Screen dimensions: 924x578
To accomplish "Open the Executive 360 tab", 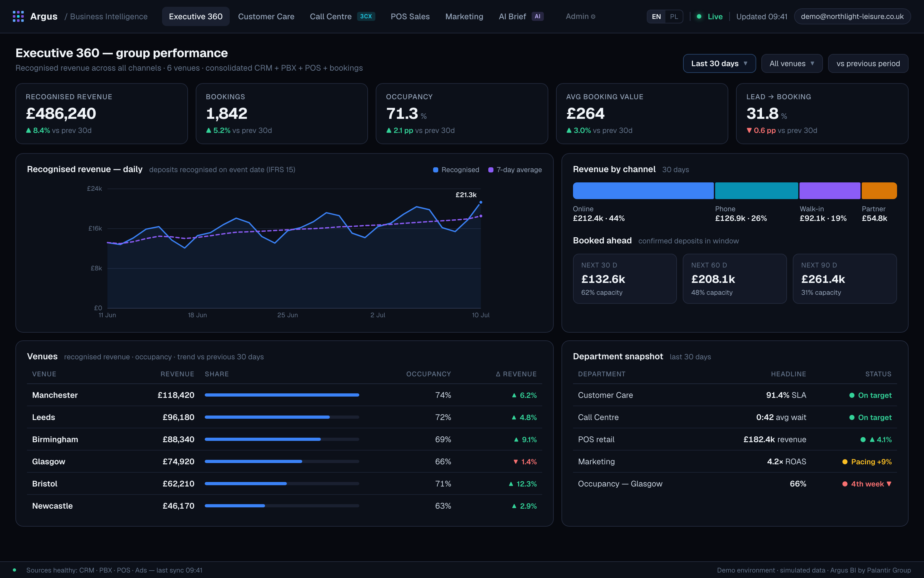I will point(195,16).
